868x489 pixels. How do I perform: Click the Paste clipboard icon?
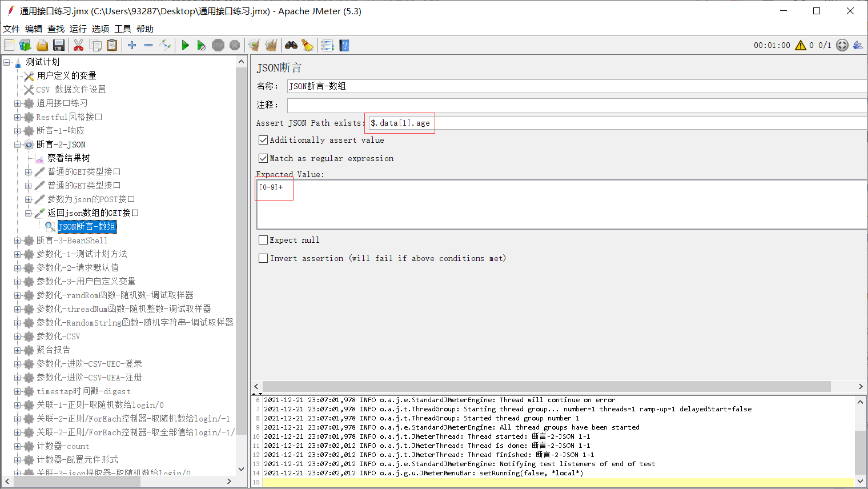pyautogui.click(x=112, y=45)
